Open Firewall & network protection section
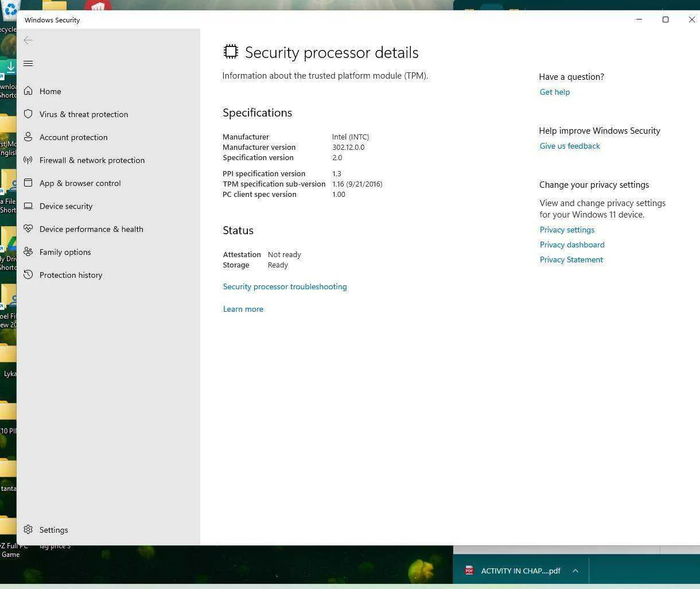The width and height of the screenshot is (700, 589). click(92, 160)
